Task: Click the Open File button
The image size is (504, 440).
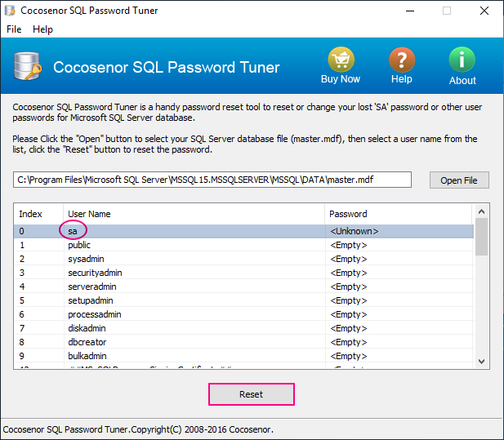Action: point(459,180)
